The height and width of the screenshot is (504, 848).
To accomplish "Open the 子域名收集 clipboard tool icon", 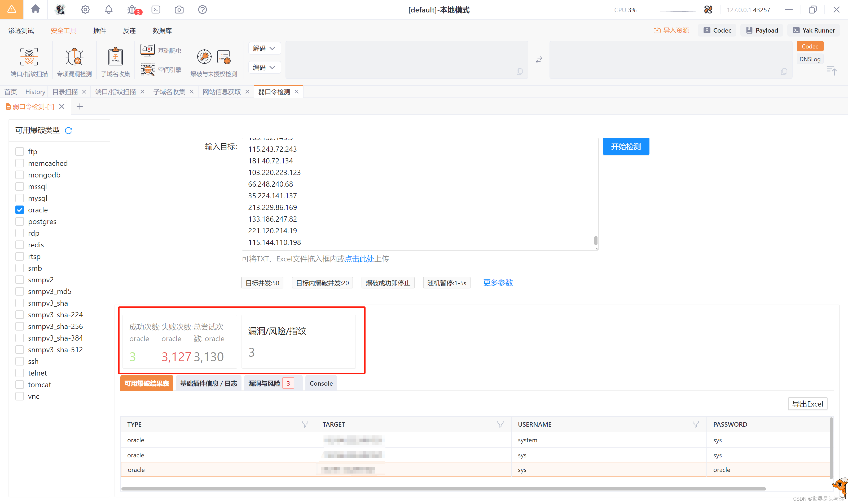I will [x=115, y=56].
